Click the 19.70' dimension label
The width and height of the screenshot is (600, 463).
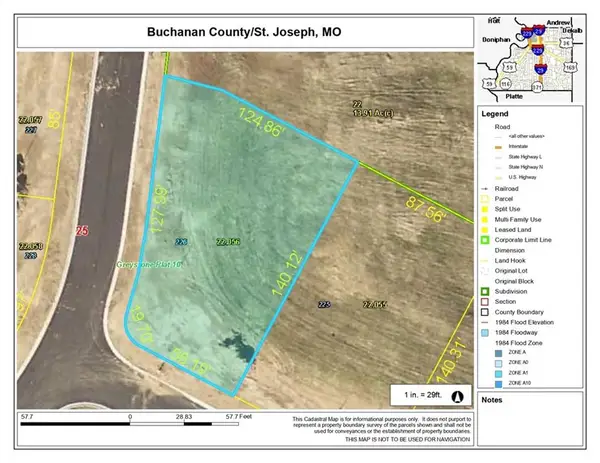click(x=142, y=324)
